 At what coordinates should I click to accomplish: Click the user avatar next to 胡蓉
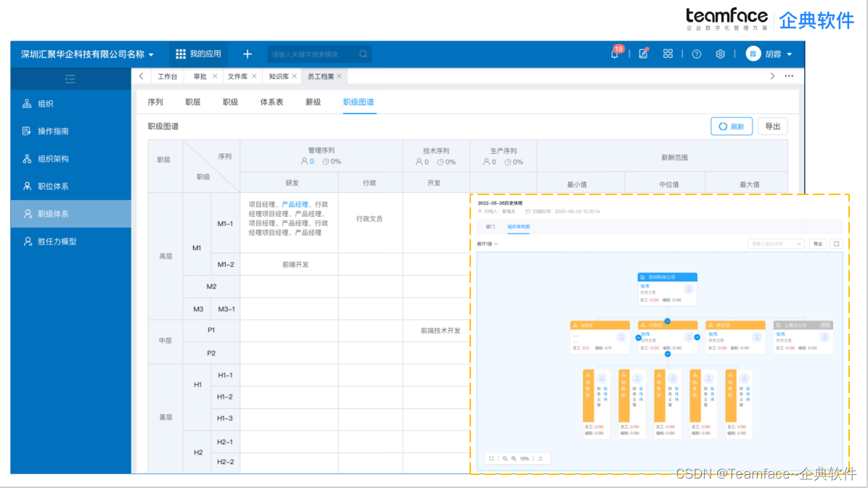[x=753, y=54]
